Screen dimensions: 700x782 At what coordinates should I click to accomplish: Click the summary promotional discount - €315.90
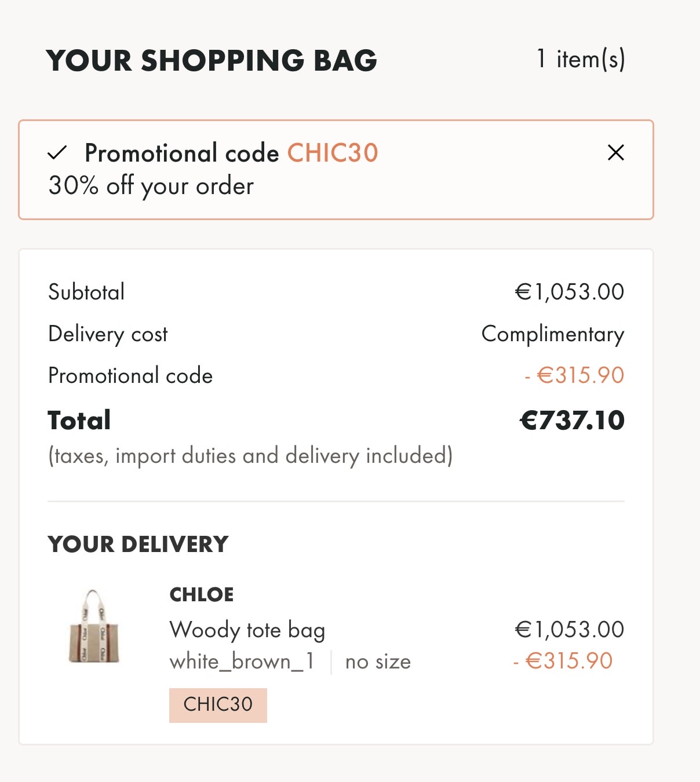(574, 375)
